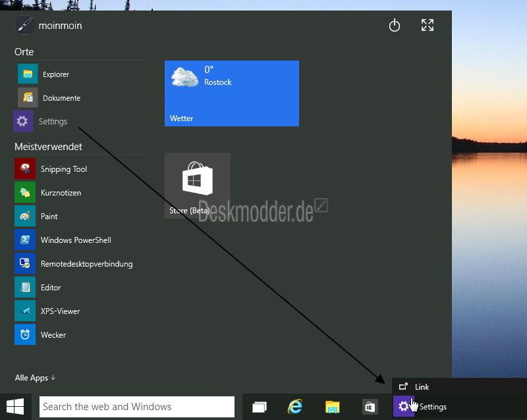Click the Windows Start button

click(15, 407)
